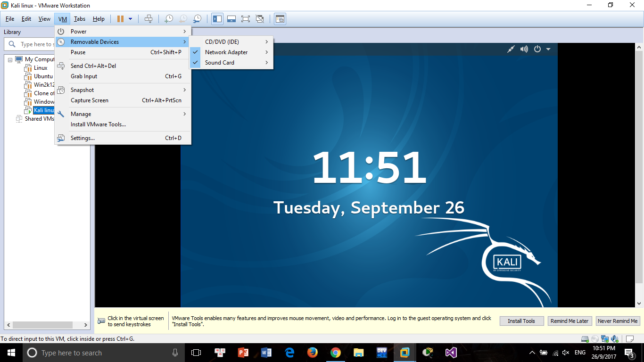Open the Edit menu
The width and height of the screenshot is (644, 362).
tap(26, 19)
